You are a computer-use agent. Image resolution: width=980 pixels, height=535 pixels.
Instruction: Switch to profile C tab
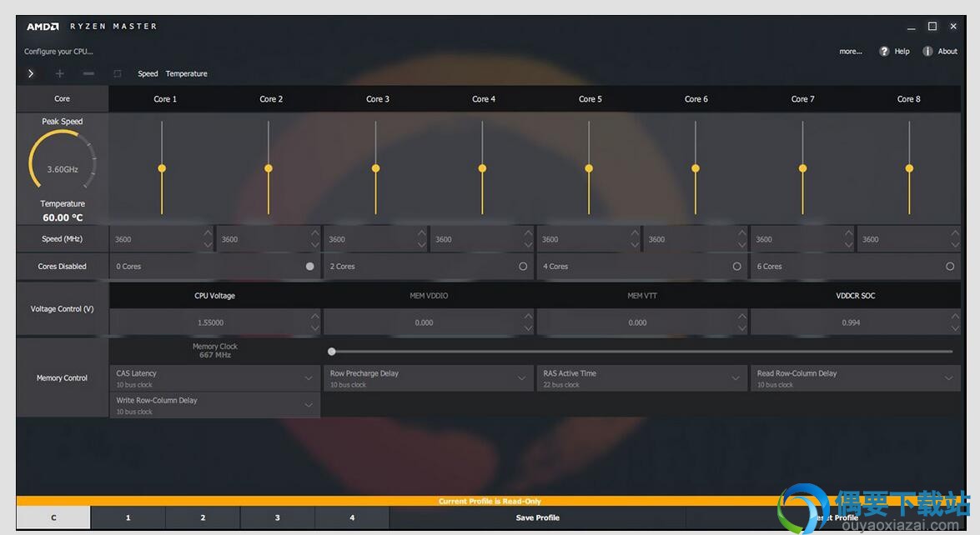(53, 517)
